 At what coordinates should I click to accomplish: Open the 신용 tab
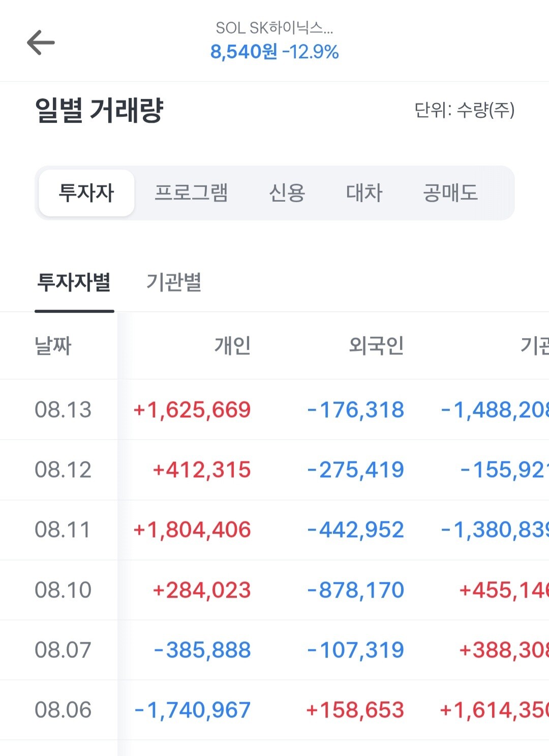coord(287,193)
